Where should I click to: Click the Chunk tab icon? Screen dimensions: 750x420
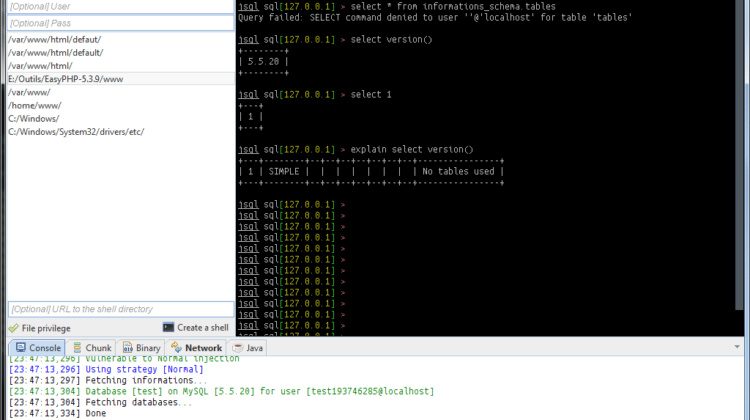pos(77,348)
